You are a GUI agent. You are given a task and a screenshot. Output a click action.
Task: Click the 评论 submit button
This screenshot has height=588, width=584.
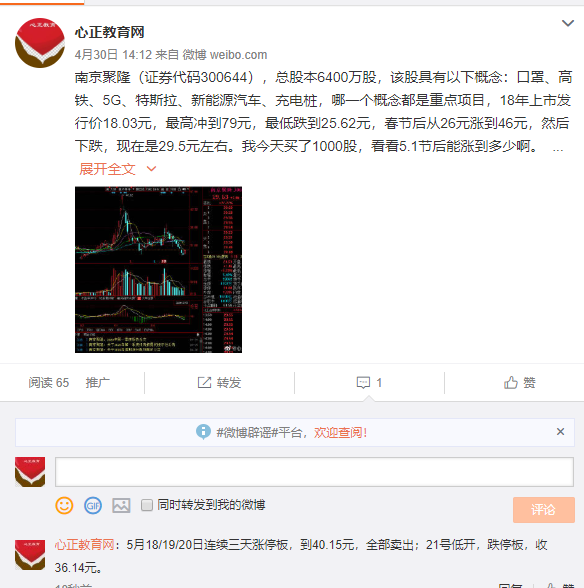tap(543, 510)
